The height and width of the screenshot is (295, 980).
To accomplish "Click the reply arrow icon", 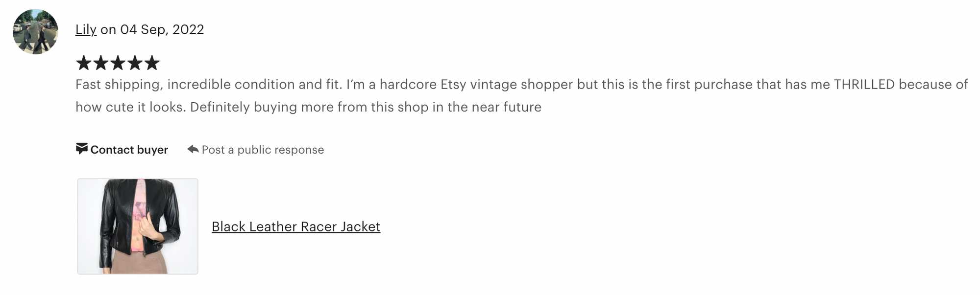I will [193, 149].
